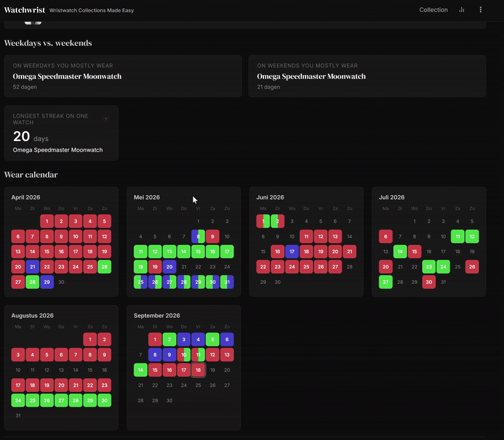This screenshot has height=440, width=504.
Task: Select September 6 blue day cell
Action: 227,339
